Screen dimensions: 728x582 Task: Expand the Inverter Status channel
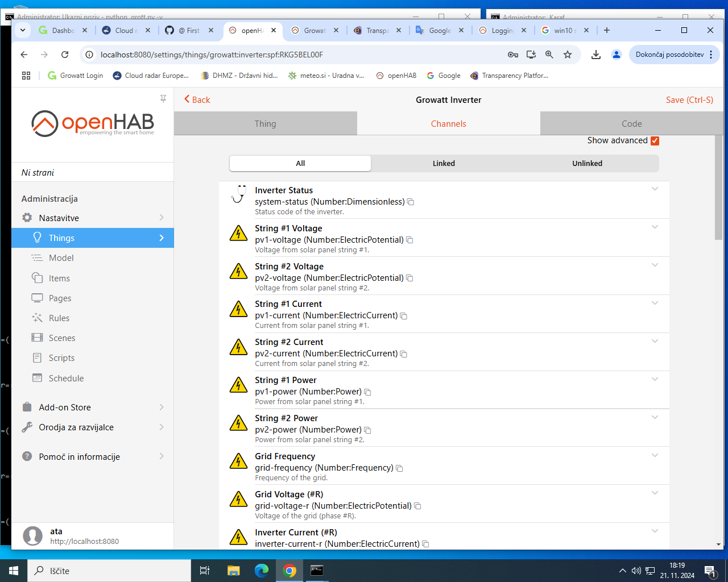click(x=655, y=189)
